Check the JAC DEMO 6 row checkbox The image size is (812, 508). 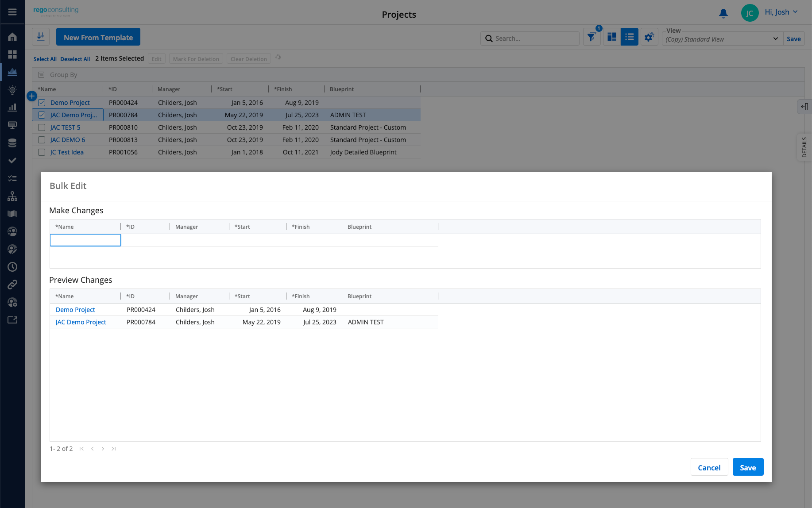point(42,140)
